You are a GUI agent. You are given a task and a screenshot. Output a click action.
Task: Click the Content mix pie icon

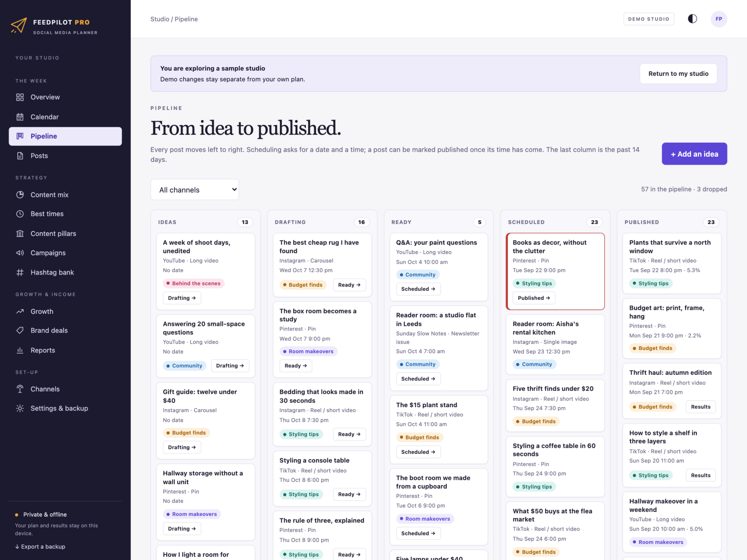pyautogui.click(x=20, y=194)
